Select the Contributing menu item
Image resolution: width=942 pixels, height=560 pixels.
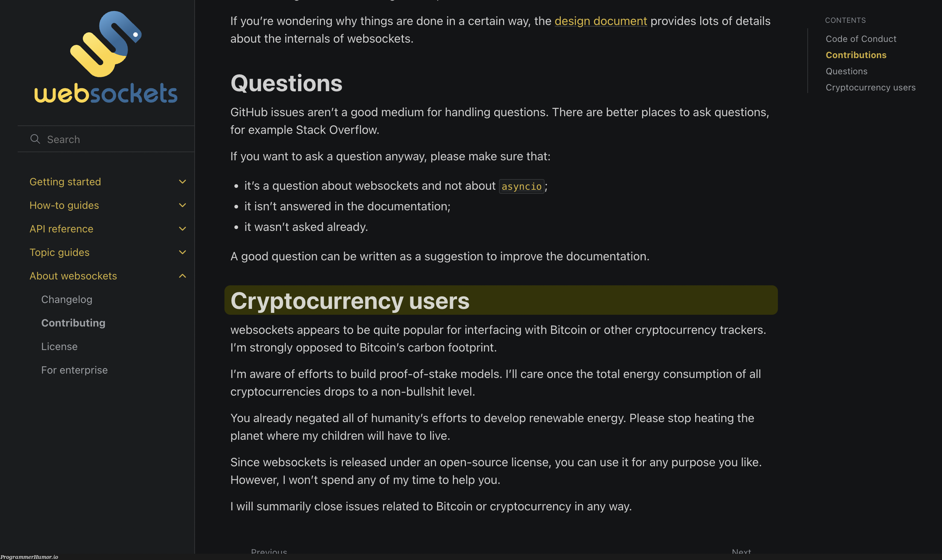tap(73, 323)
